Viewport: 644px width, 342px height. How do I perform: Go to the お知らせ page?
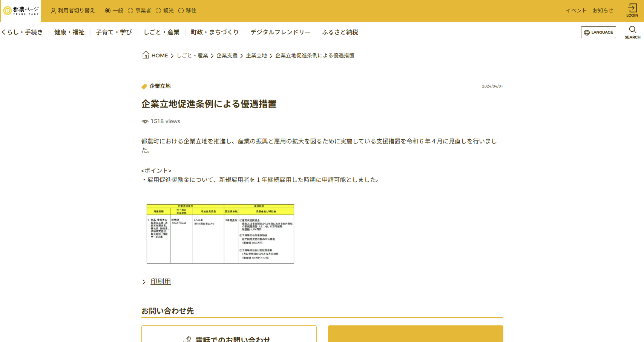point(603,11)
